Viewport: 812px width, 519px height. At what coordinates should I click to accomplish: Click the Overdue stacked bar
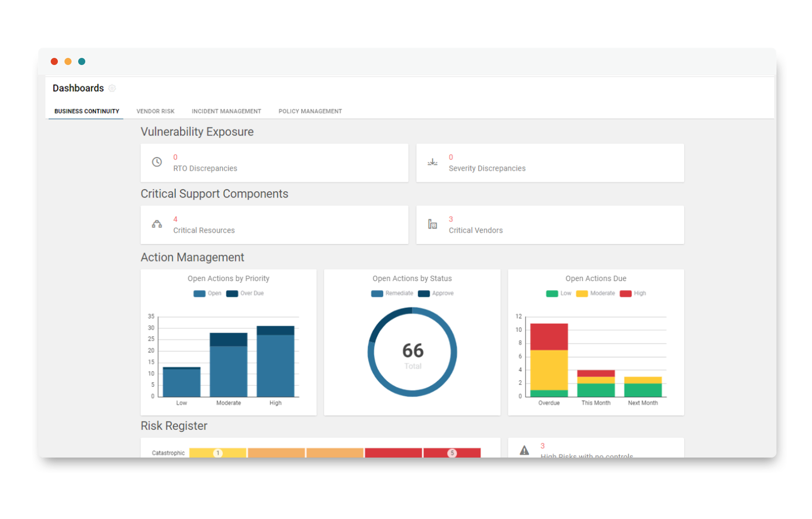click(549, 360)
